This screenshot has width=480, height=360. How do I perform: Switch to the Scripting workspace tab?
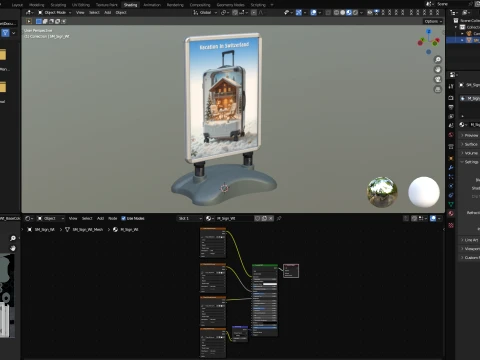[x=258, y=5]
